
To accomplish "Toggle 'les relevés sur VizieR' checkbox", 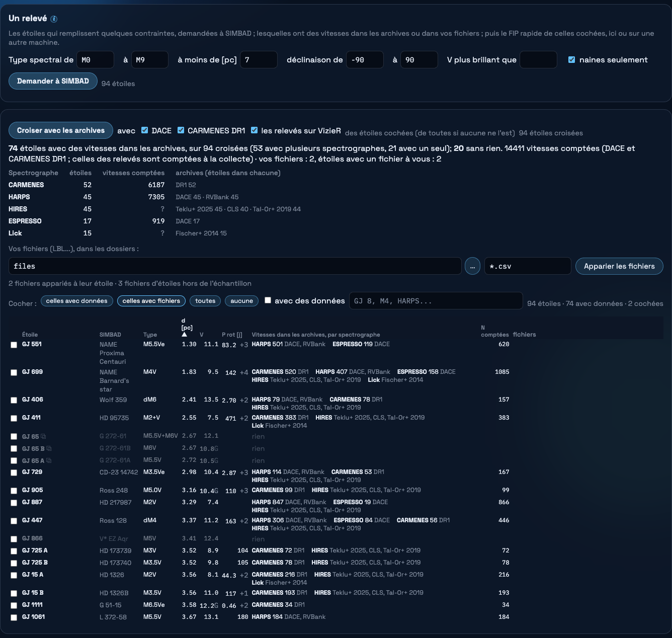I will tap(255, 130).
